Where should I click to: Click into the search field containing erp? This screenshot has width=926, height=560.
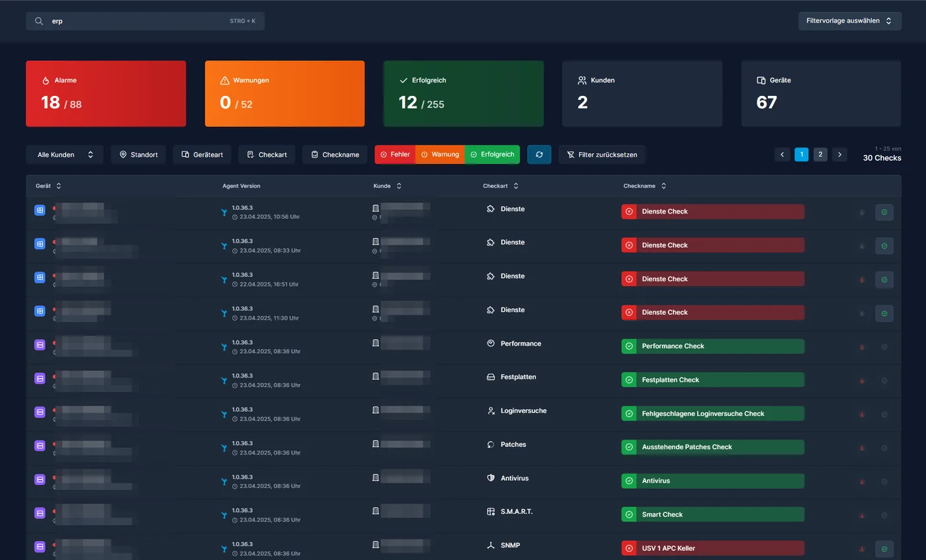coord(146,21)
